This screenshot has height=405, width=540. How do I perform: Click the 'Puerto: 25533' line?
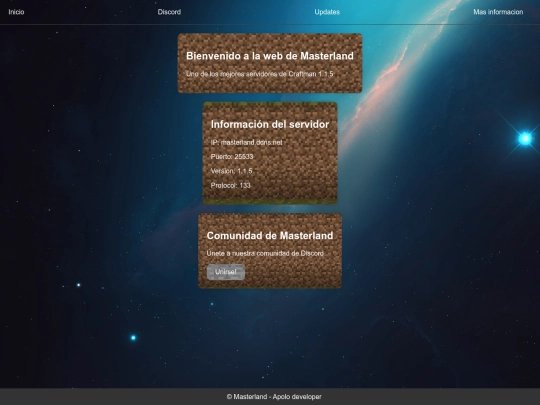(232, 157)
